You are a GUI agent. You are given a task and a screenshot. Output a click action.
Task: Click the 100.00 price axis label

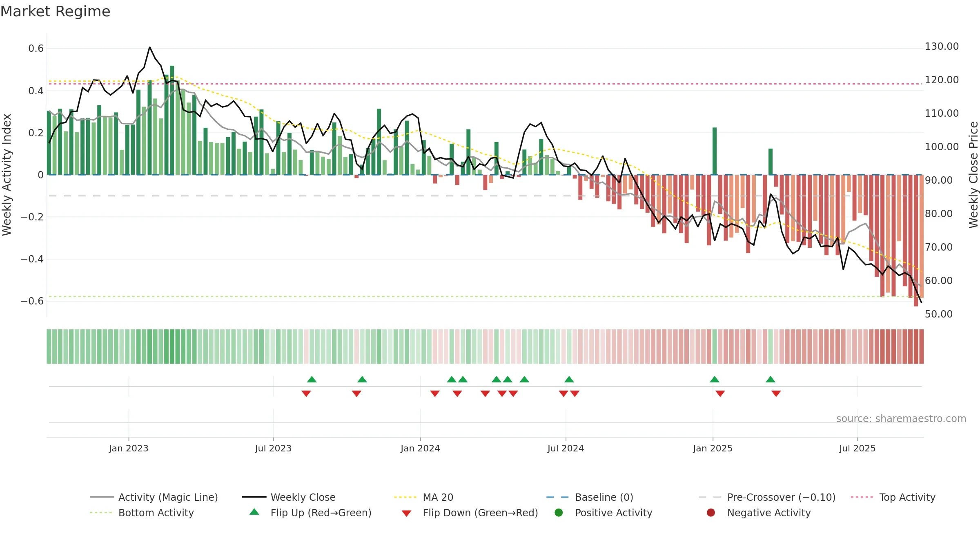pyautogui.click(x=942, y=147)
